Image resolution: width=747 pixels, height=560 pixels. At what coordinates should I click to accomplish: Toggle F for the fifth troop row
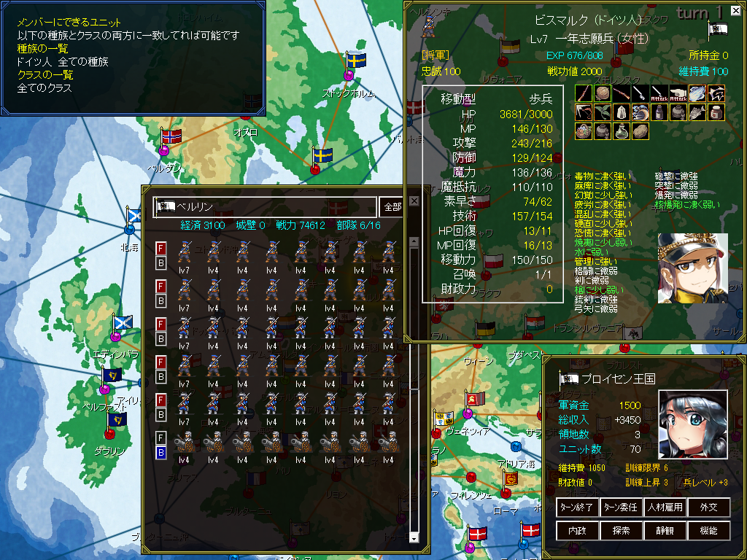pyautogui.click(x=161, y=400)
